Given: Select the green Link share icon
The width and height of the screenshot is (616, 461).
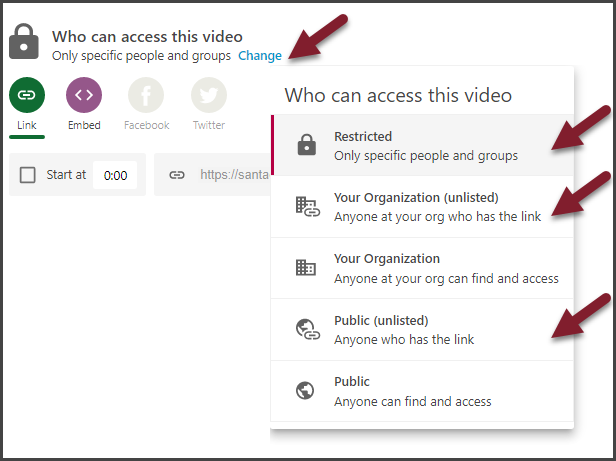Looking at the screenshot, I should 27,95.
